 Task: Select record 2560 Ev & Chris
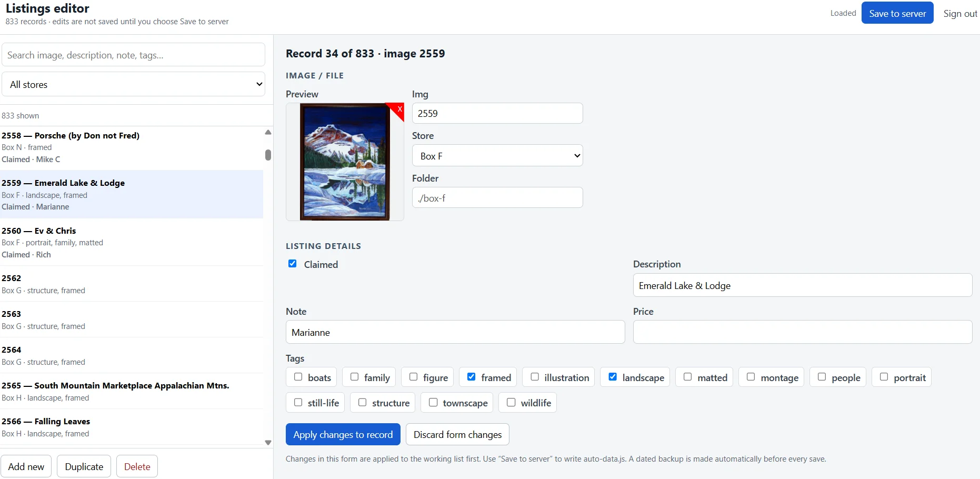[132, 242]
